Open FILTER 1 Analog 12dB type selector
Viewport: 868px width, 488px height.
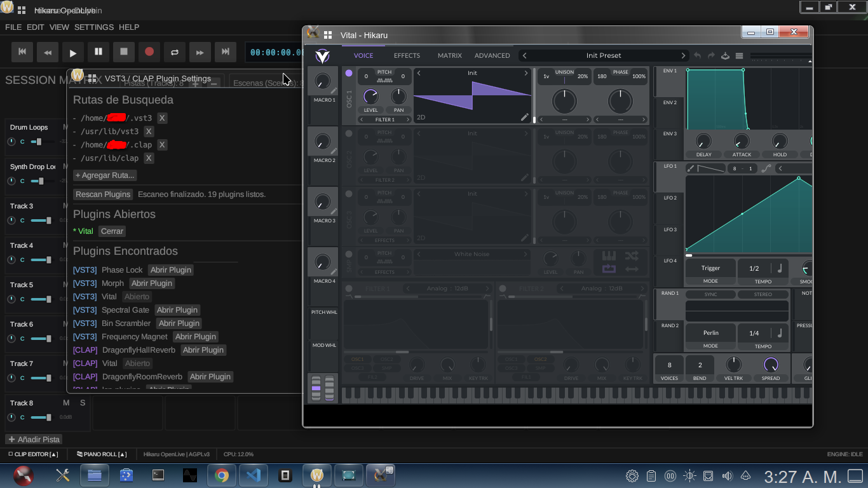tap(447, 288)
